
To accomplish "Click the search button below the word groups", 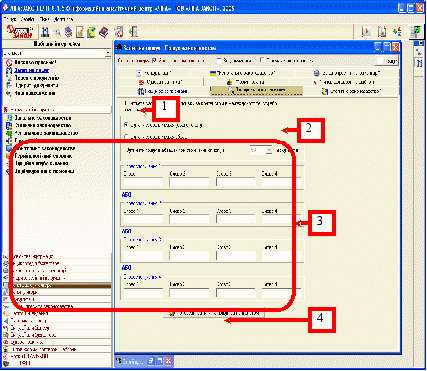I will pos(214,313).
